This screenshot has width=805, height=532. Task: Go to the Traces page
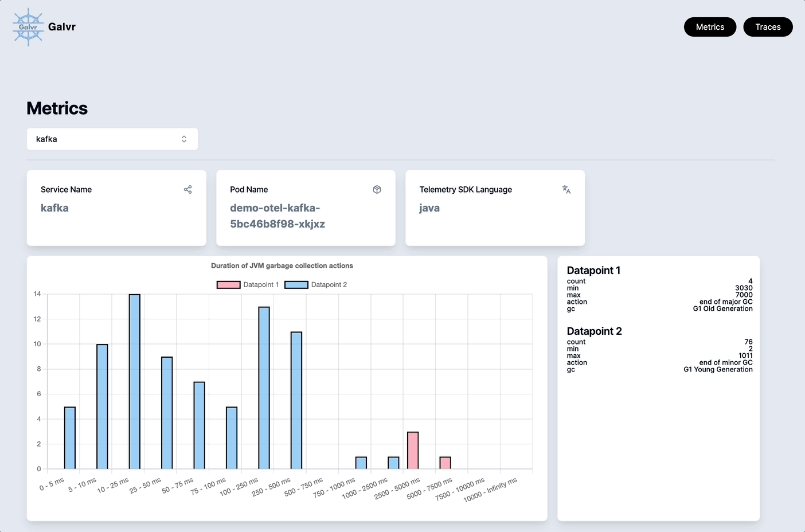tap(768, 27)
